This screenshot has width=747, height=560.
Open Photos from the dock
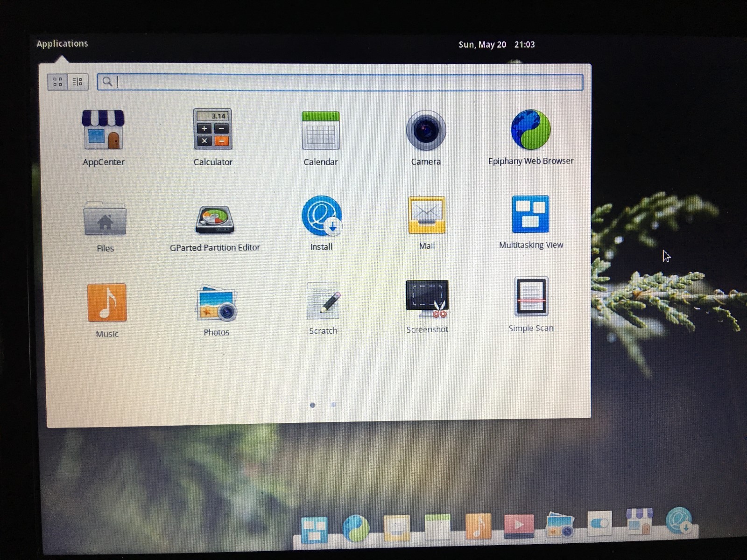pos(560,525)
